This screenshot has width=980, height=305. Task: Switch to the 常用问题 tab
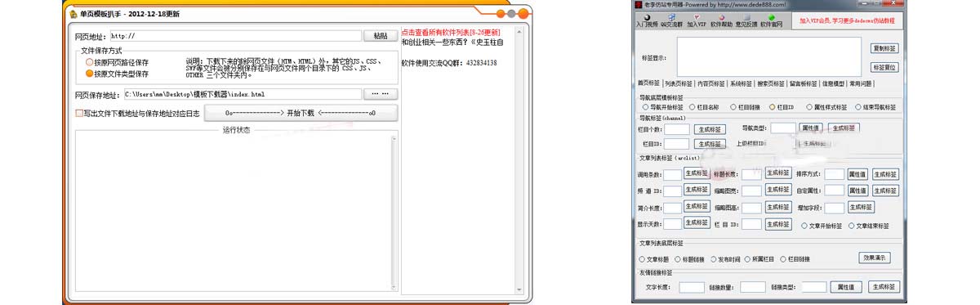tap(861, 83)
